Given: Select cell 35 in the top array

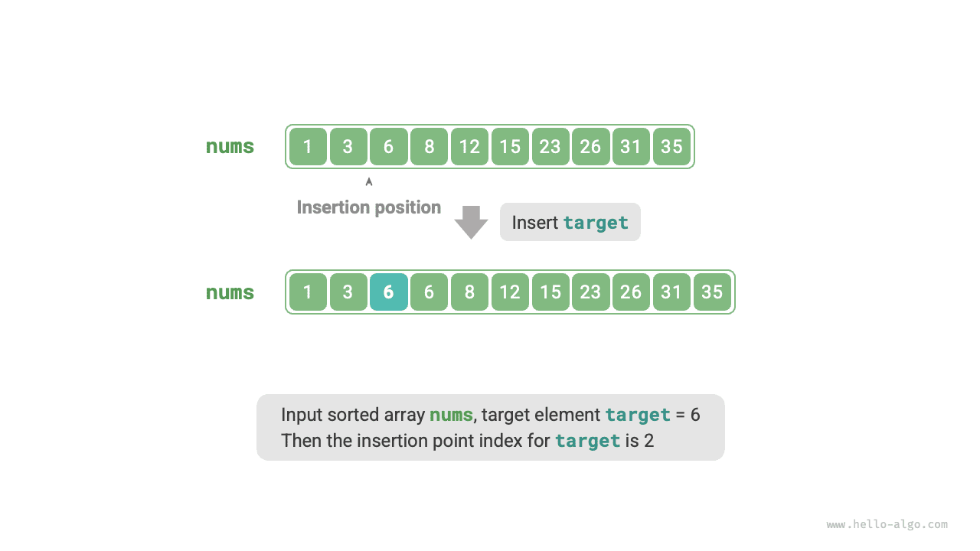Looking at the screenshot, I should click(x=671, y=147).
